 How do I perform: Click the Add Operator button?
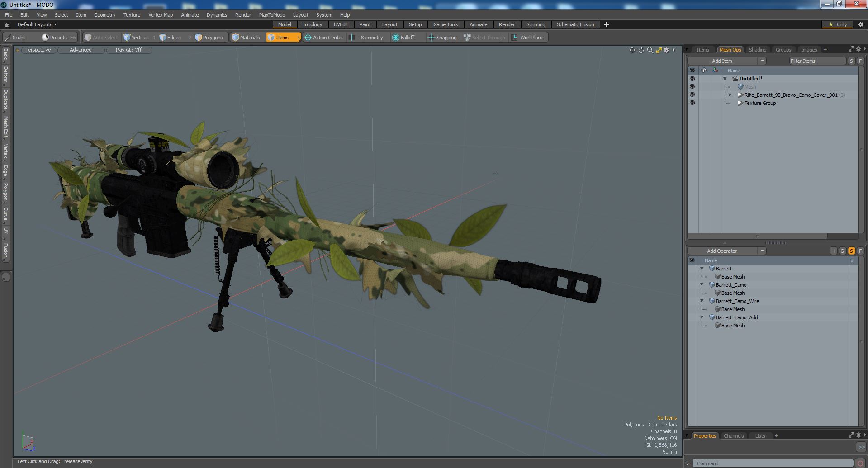(x=722, y=251)
